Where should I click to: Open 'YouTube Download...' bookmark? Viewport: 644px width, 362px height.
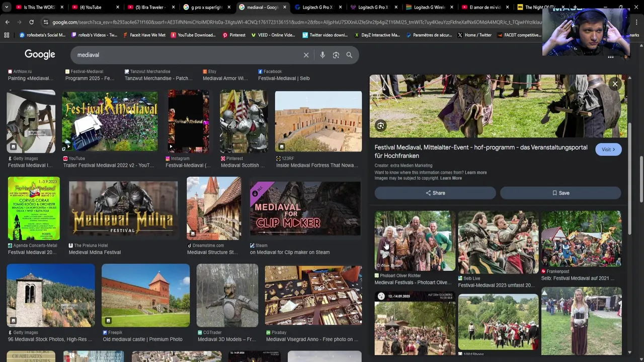[193, 35]
